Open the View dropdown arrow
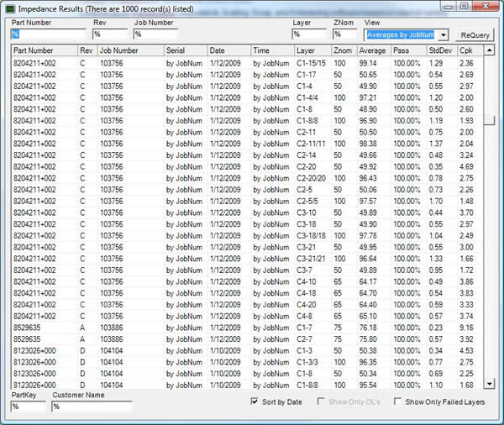This screenshot has width=504, height=425. click(x=444, y=34)
